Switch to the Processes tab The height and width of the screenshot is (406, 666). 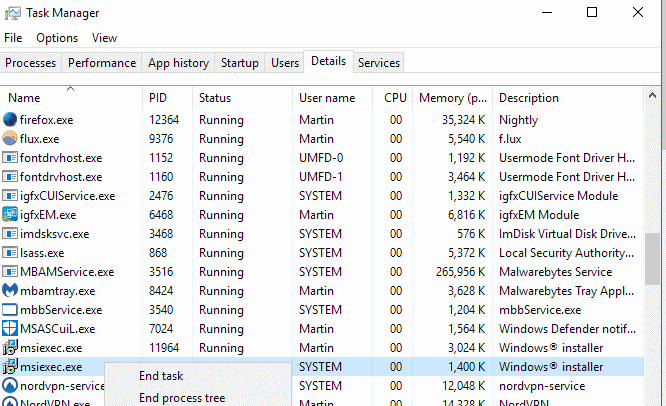pos(31,63)
